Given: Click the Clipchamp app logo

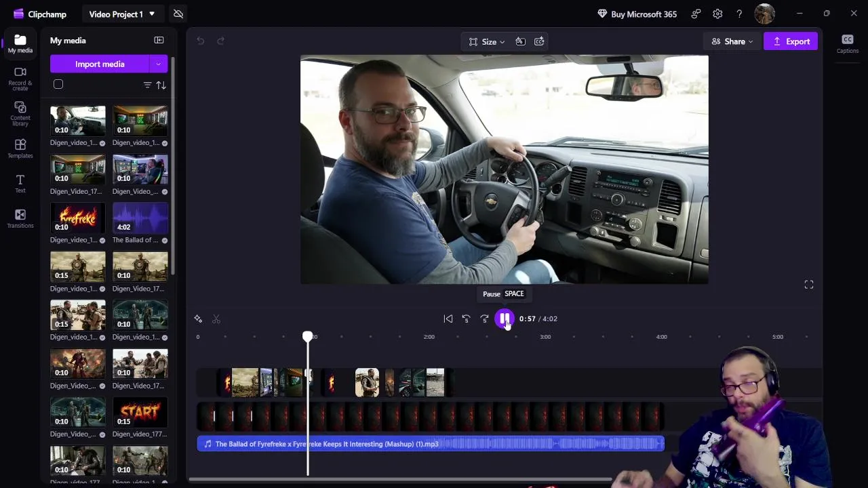Looking at the screenshot, I should tap(18, 14).
